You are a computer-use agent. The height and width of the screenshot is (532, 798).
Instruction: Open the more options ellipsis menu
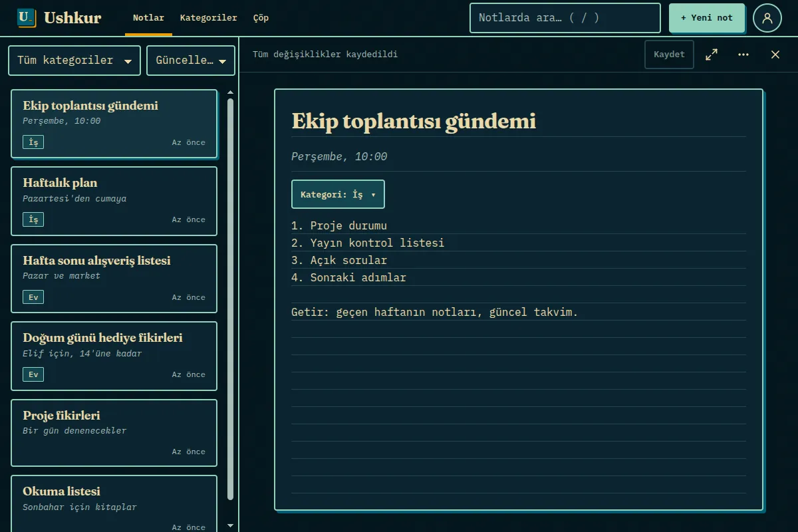pyautogui.click(x=743, y=55)
